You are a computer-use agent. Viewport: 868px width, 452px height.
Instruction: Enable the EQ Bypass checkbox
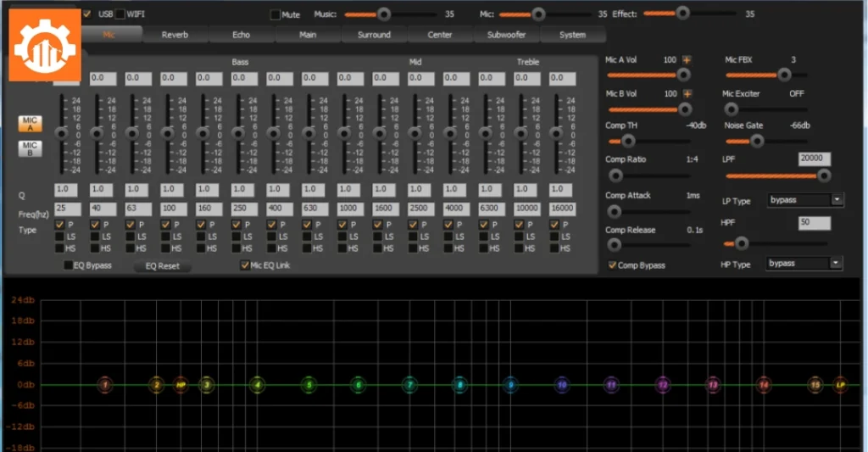pyautogui.click(x=70, y=265)
